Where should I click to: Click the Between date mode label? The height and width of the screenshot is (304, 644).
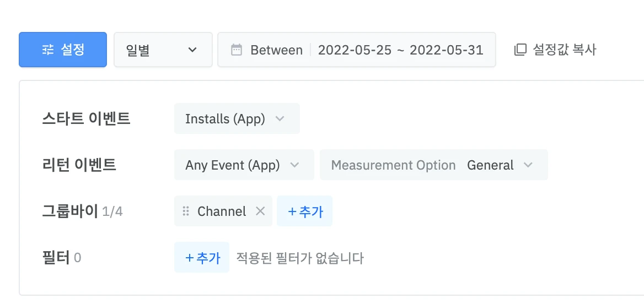coord(276,50)
